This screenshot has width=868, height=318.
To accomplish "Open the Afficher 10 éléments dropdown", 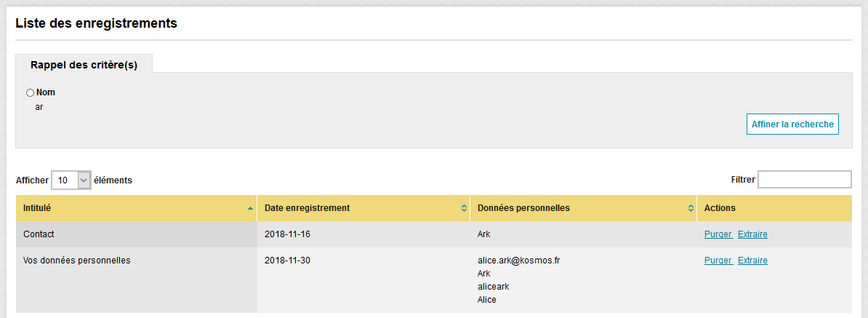I will click(x=71, y=180).
